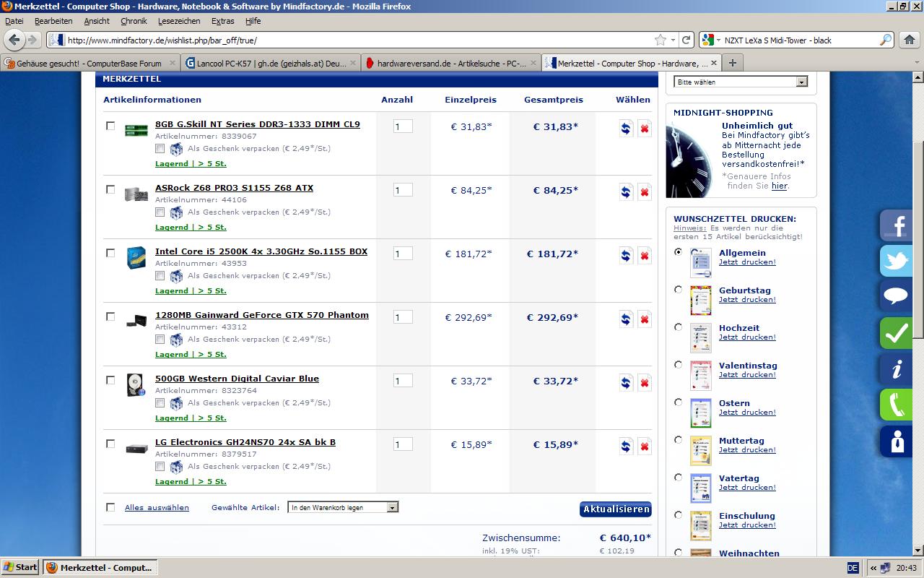Select the Valentinstag print radio button
The width and height of the screenshot is (924, 578).
pos(678,365)
